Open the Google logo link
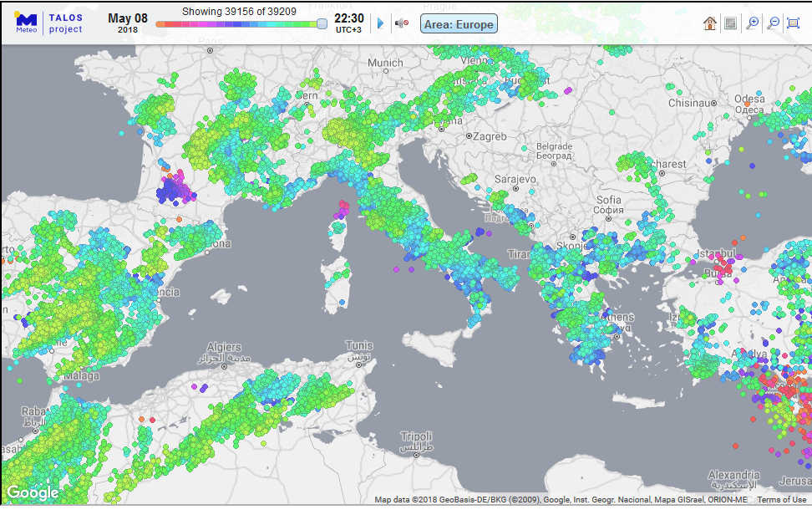Screen dimensions: 812x515 [33, 492]
